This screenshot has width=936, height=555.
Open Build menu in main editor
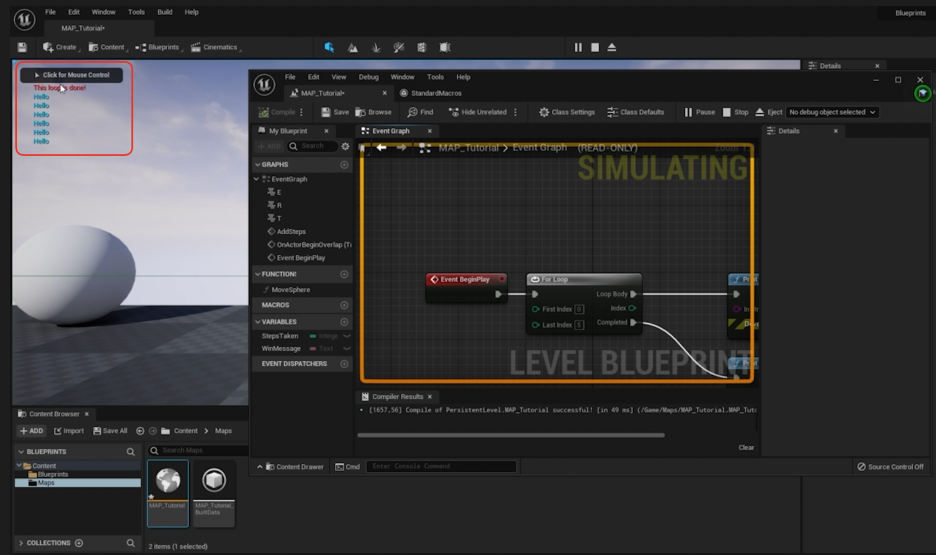pyautogui.click(x=165, y=12)
